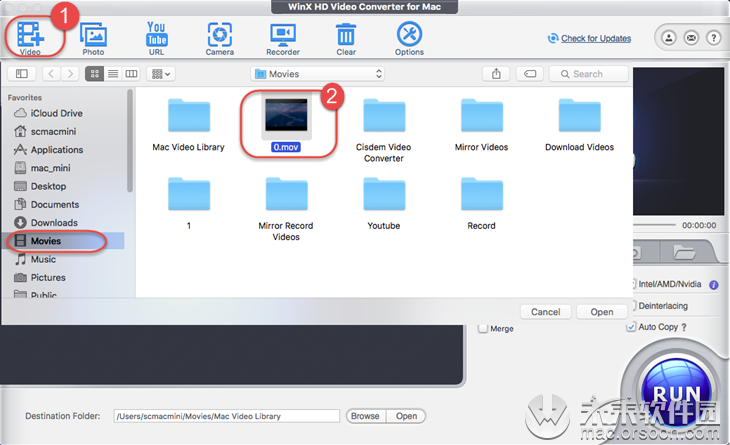Open the help question mark icon
730x445 pixels.
[x=714, y=38]
